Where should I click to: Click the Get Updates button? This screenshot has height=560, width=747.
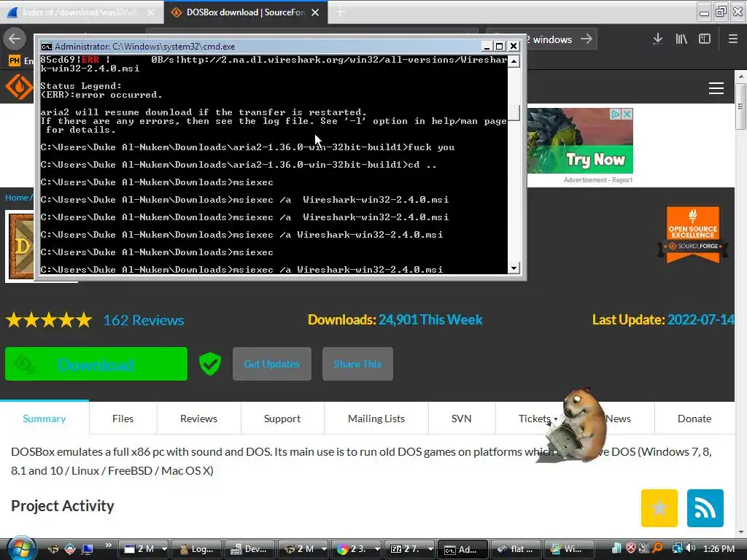pos(271,364)
